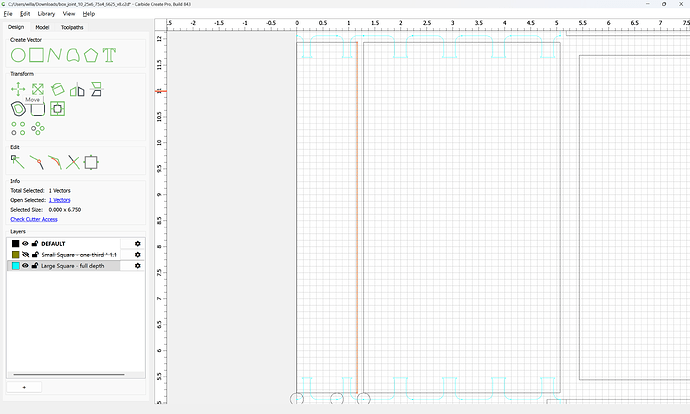Select the Circle vector tool
690x414 pixels.
pyautogui.click(x=18, y=55)
